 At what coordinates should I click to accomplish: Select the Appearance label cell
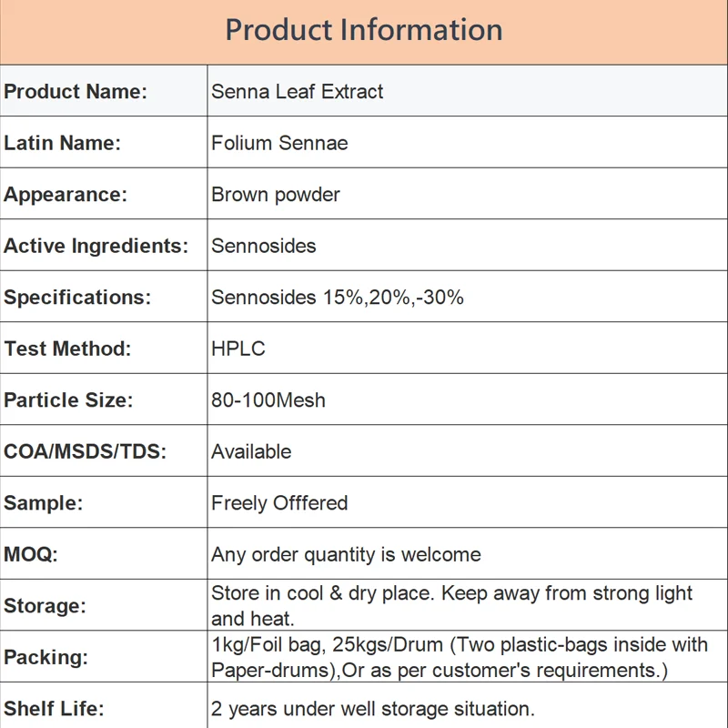coord(104,194)
